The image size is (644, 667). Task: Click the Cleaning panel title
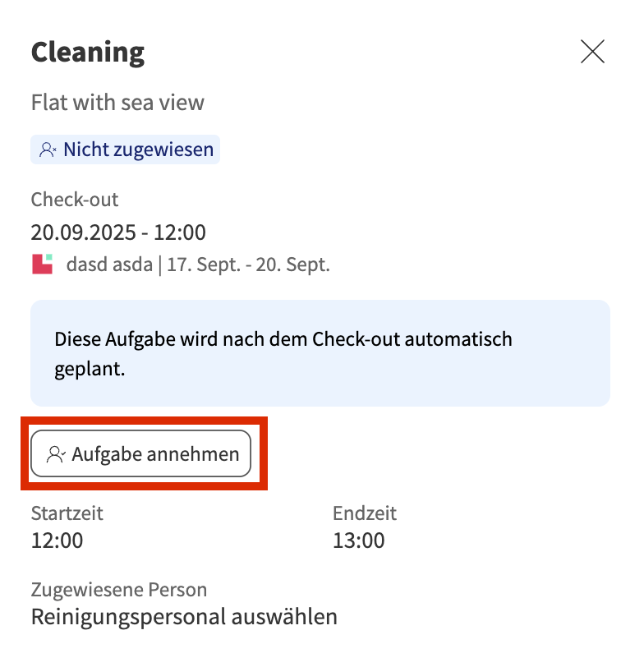pos(88,53)
